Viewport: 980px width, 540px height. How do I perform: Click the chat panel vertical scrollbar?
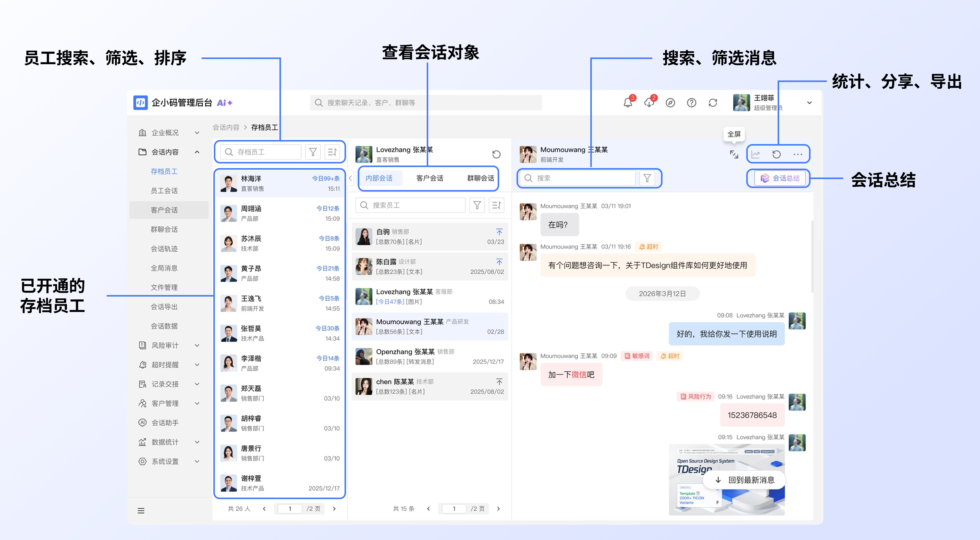812,257
